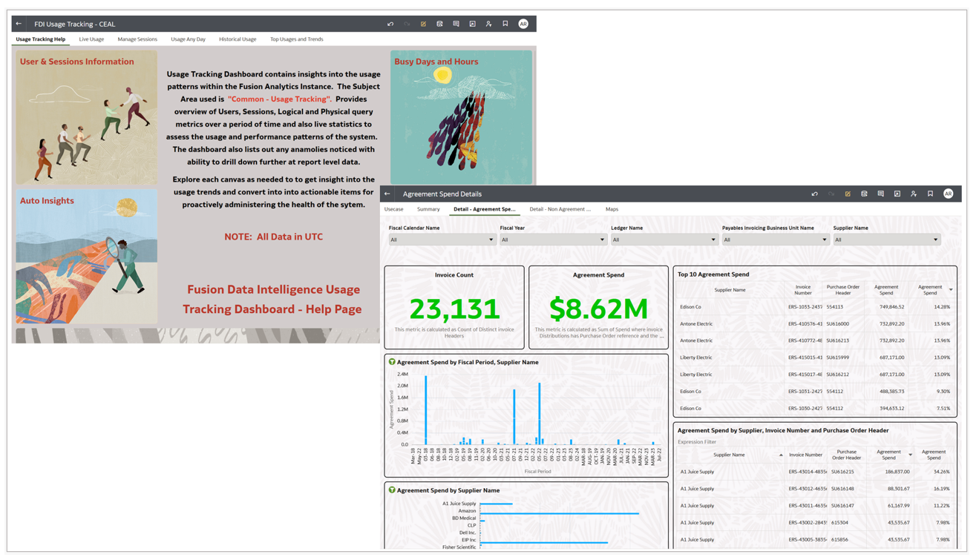Switch to Live Usage tab
The image size is (979, 560).
(91, 39)
